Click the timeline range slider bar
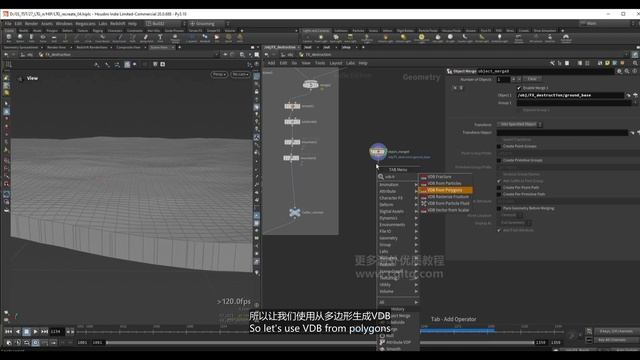The height and width of the screenshot is (360, 640). (320, 342)
